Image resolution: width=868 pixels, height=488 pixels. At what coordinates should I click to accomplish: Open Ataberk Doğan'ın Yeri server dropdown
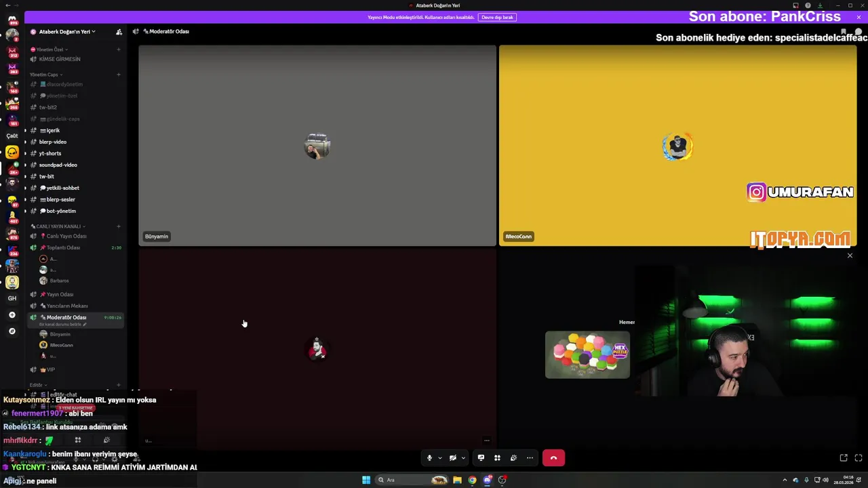pos(66,32)
